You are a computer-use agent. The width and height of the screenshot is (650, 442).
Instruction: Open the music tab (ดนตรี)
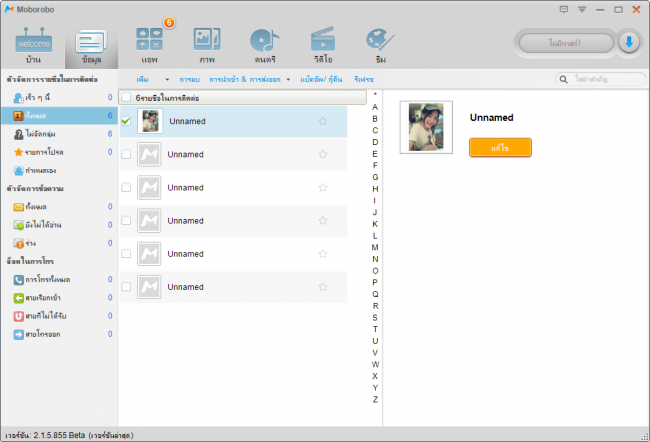(x=265, y=46)
